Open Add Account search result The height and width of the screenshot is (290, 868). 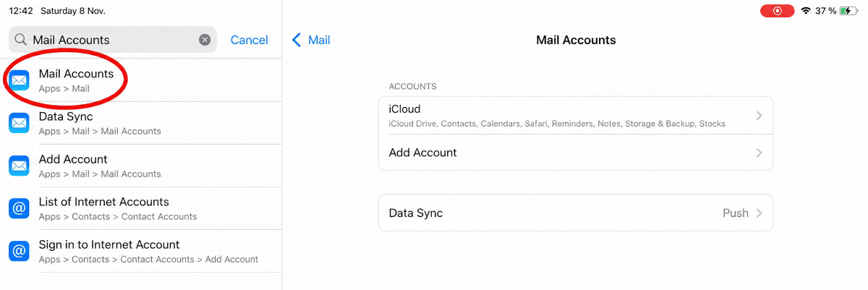141,166
